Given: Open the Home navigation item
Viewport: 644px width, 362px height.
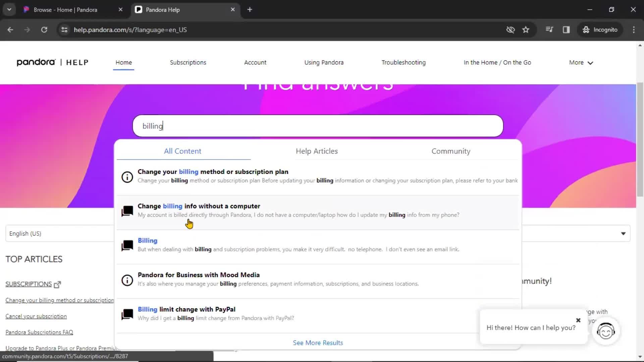Looking at the screenshot, I should point(123,62).
